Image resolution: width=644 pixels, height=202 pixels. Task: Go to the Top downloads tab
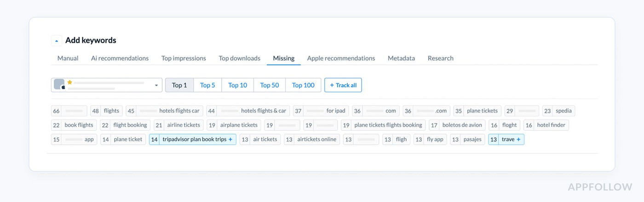239,58
